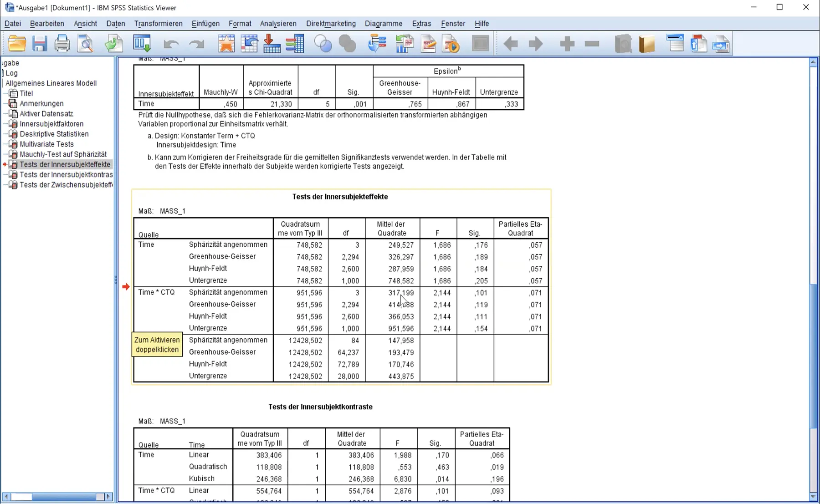Click the Go to Variable icon
Viewport: 820px width, 504px height.
tap(272, 44)
